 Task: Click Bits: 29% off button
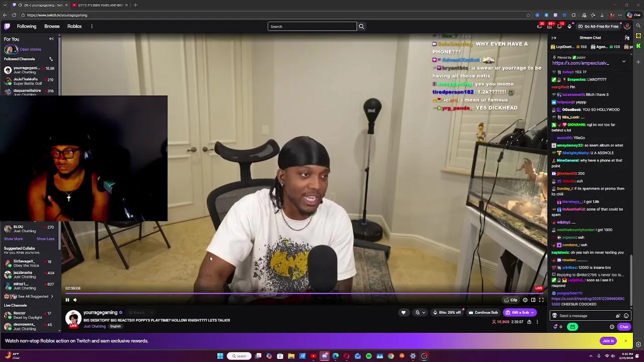pos(447,313)
